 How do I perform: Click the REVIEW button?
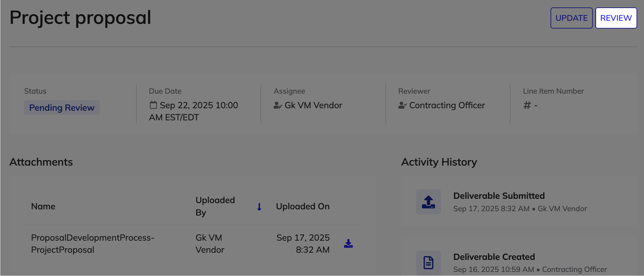[616, 18]
